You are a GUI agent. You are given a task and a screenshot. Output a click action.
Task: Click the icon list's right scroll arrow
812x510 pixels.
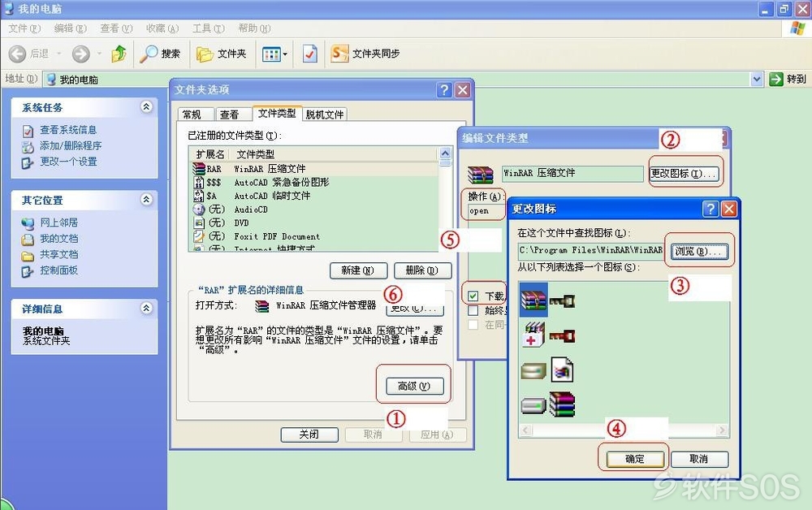click(721, 430)
